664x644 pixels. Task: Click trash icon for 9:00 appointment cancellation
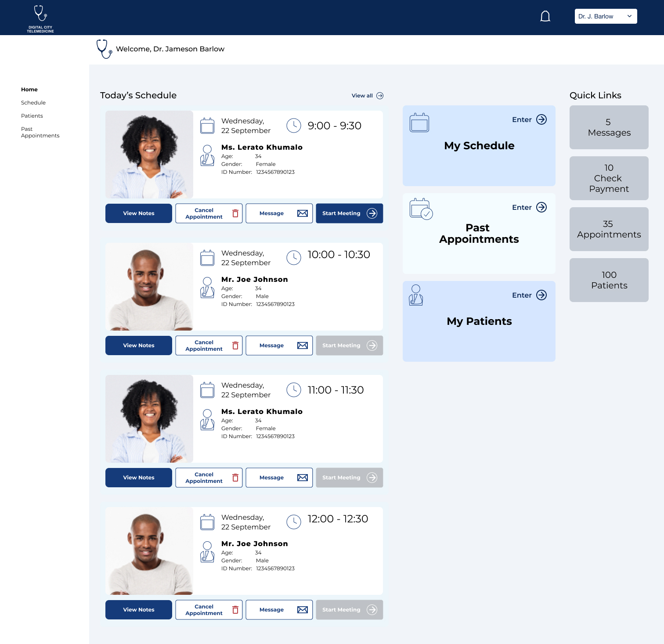point(235,213)
